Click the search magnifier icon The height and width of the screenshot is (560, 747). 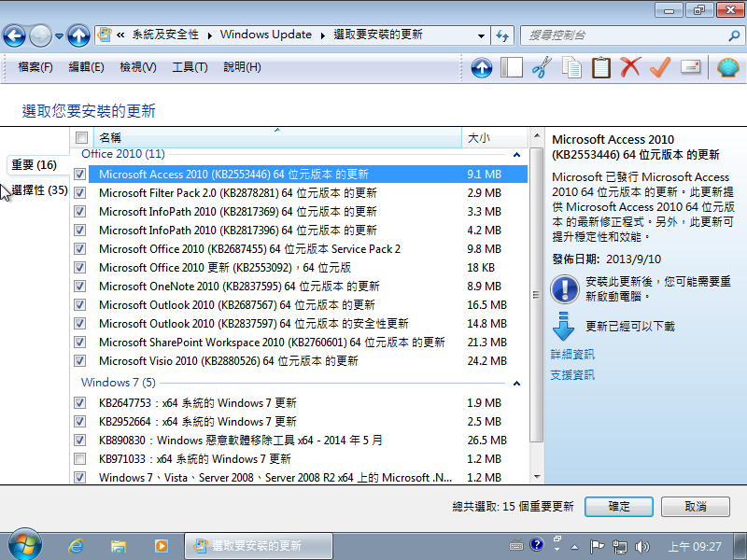[734, 35]
